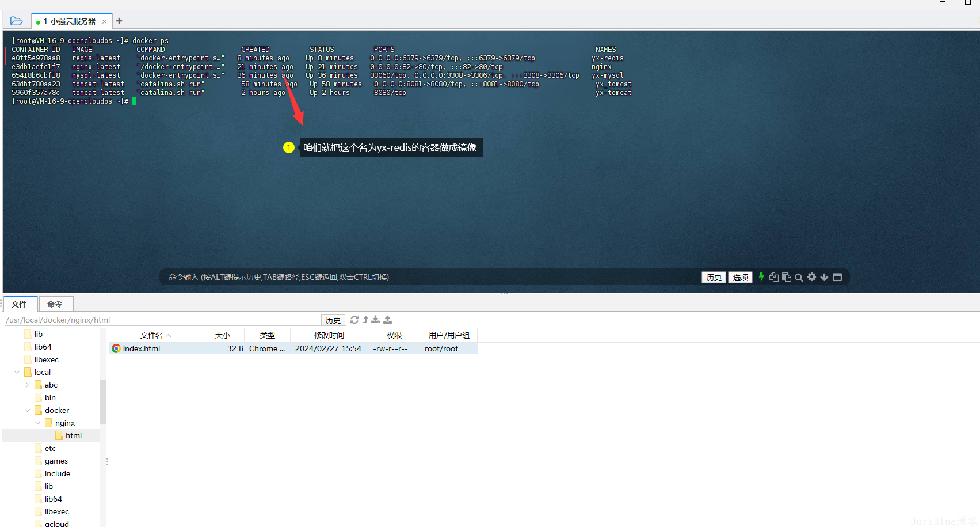The width and height of the screenshot is (980, 527).
Task: Click the down arrow icon in command bar
Action: [824, 277]
